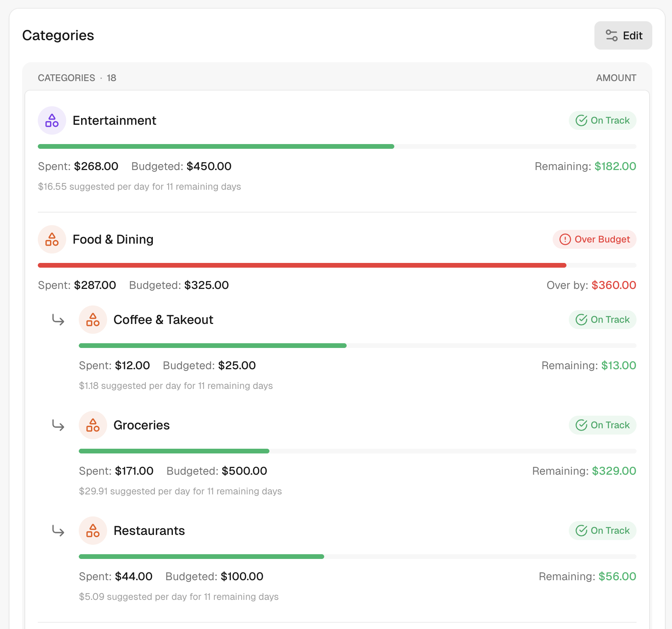Screen dimensions: 672x629
Task: Click the sliders icon in Edit button
Action: click(611, 35)
